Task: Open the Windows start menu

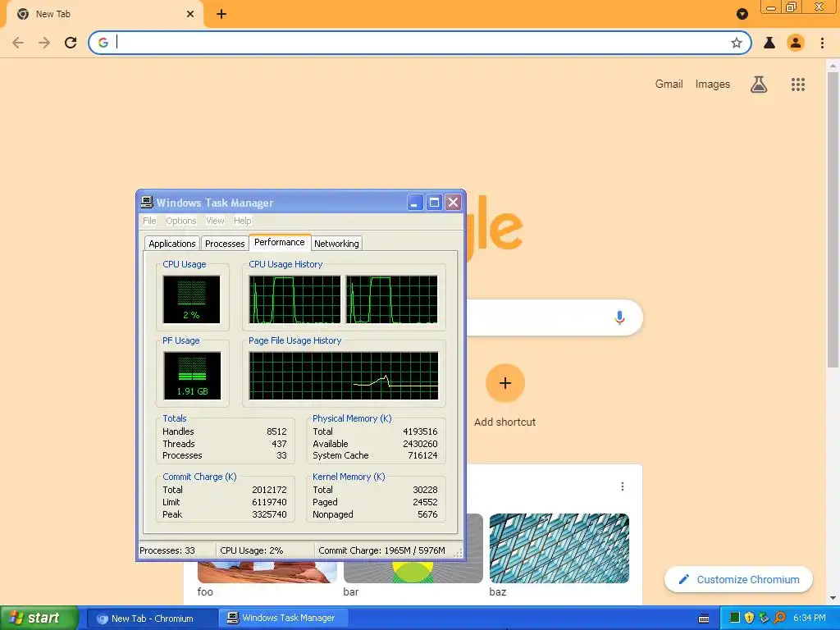Action: point(39,619)
